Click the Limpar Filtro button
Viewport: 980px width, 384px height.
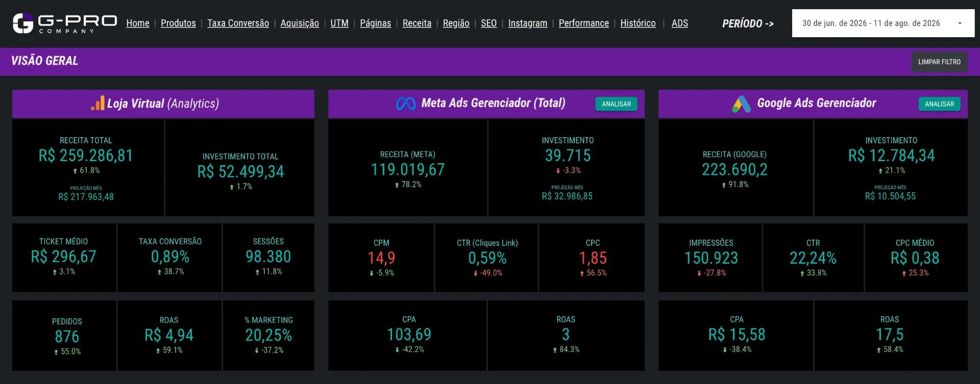pyautogui.click(x=939, y=62)
